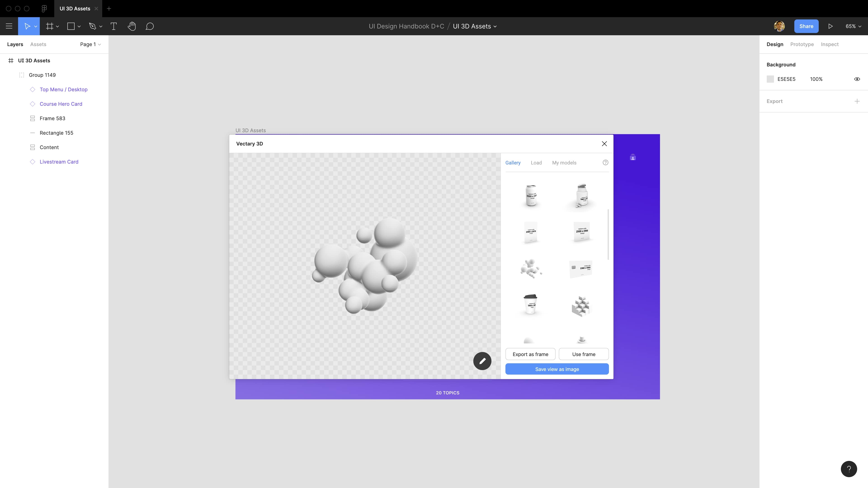This screenshot has height=488, width=868.
Task: Select the Move tool
Action: click(27, 26)
